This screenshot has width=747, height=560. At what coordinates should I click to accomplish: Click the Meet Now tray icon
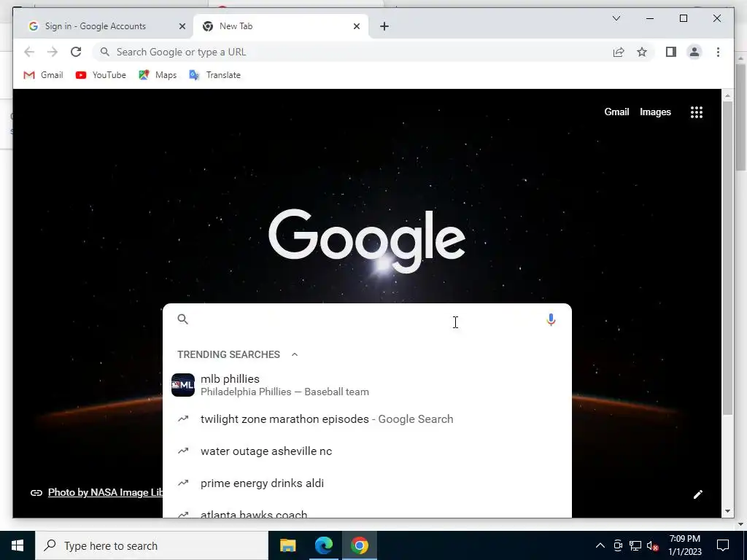click(618, 545)
